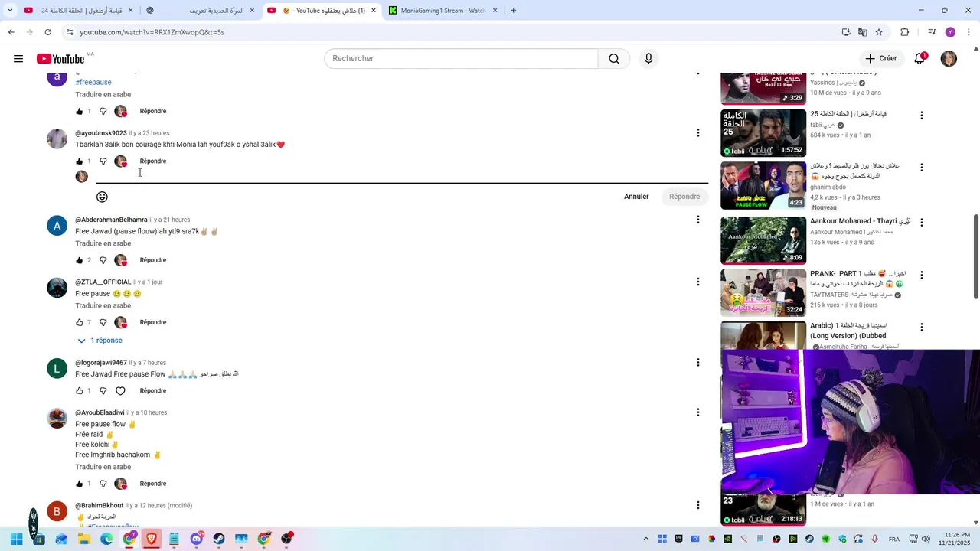The height and width of the screenshot is (551, 980).
Task: Click the translate page icon in address bar
Action: (x=862, y=32)
